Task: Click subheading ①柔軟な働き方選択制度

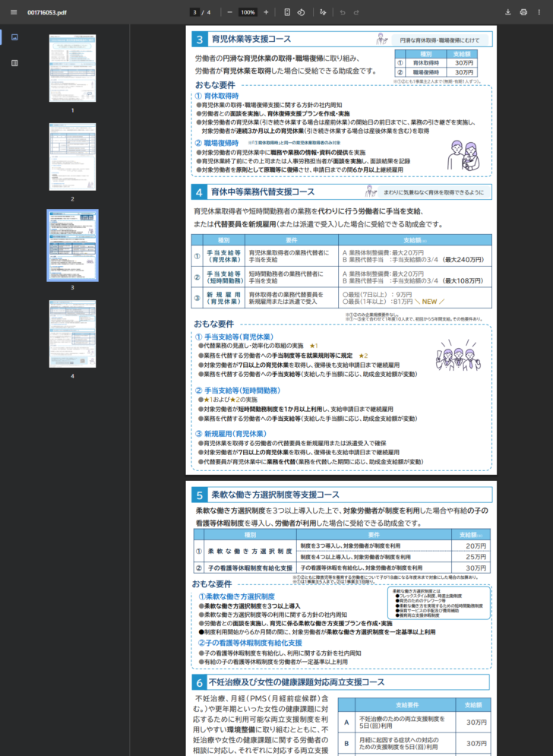Action: pyautogui.click(x=237, y=596)
